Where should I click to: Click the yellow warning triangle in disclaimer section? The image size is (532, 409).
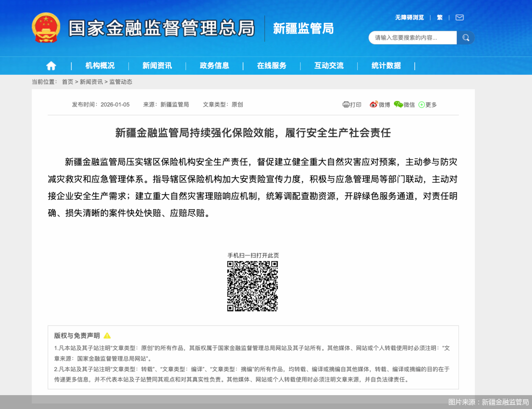107,335
